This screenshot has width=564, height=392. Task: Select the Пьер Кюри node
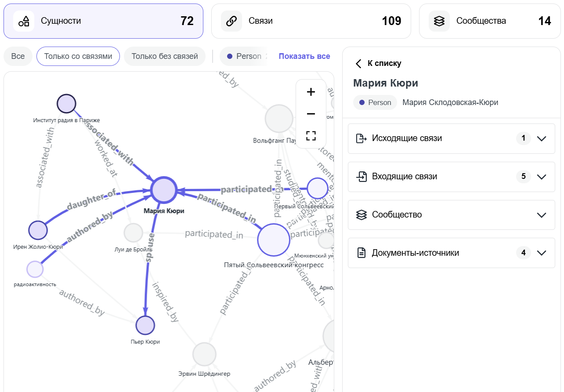(145, 325)
